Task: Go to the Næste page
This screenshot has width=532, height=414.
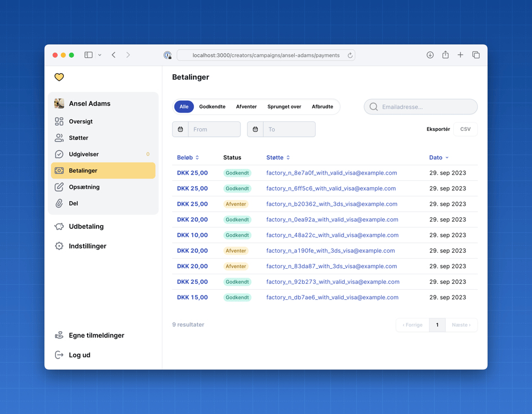Action: (x=461, y=325)
